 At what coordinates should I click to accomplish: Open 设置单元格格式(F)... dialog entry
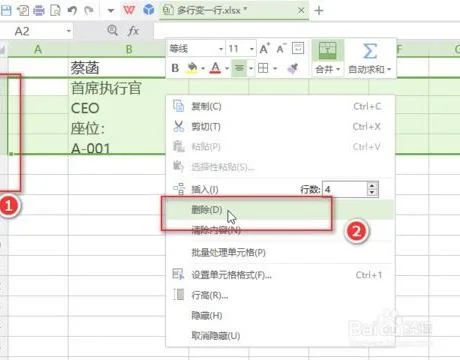coord(280,275)
